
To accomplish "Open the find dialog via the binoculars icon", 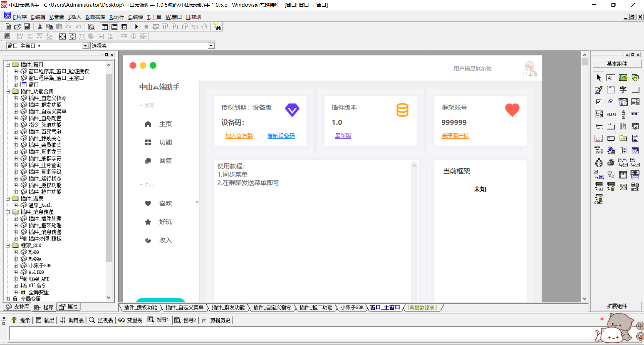I will coord(217,27).
